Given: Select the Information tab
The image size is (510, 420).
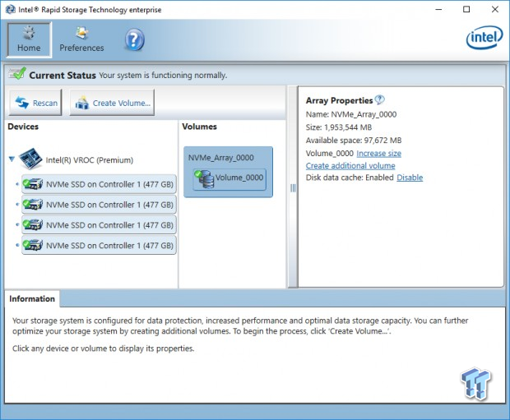Looking at the screenshot, I should tap(32, 298).
